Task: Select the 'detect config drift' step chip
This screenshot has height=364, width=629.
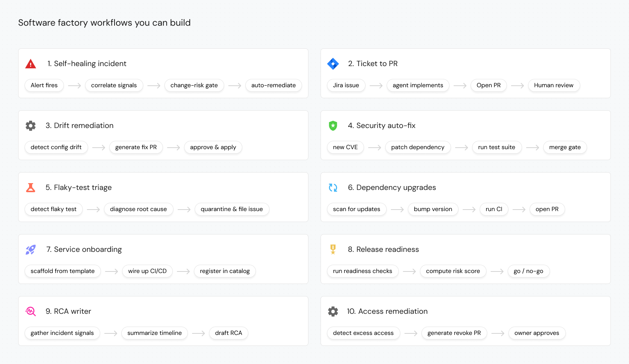Action: [56, 147]
